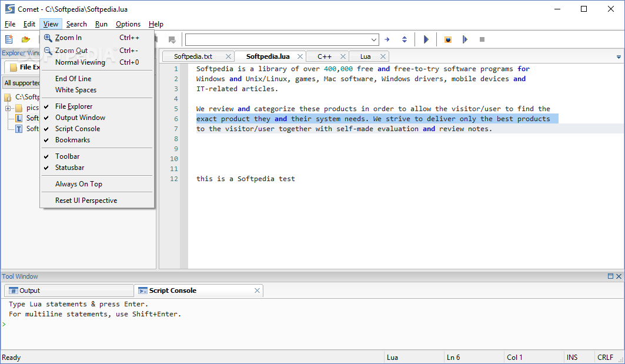Click the orange debug breakpoint icon
The height and width of the screenshot is (364, 625).
[448, 39]
